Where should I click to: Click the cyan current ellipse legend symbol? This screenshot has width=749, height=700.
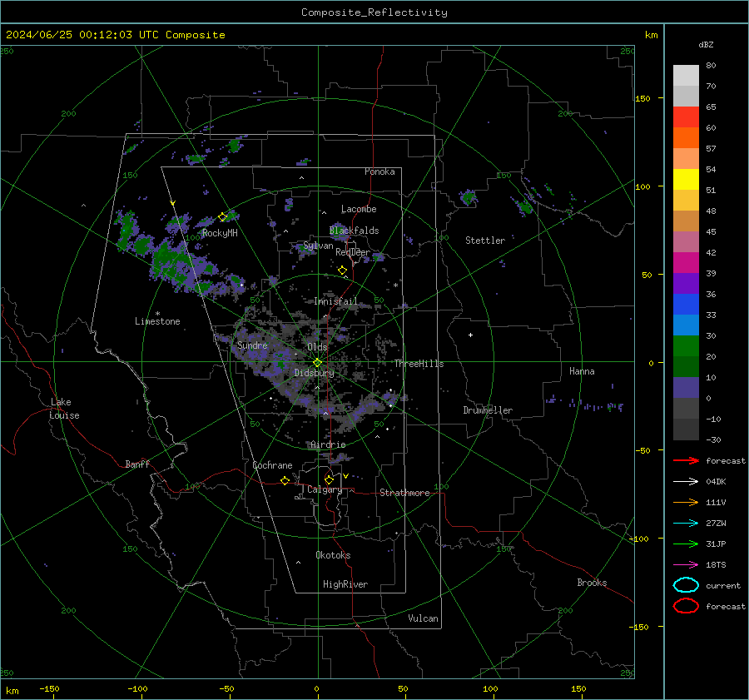[686, 585]
